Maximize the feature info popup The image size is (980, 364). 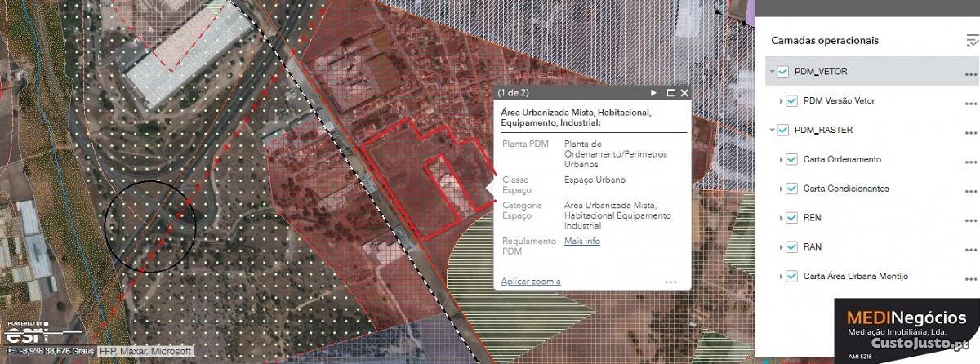pos(671,93)
